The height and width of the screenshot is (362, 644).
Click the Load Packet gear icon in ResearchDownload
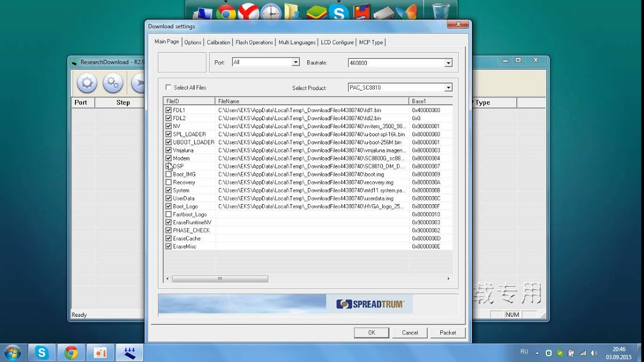point(87,83)
